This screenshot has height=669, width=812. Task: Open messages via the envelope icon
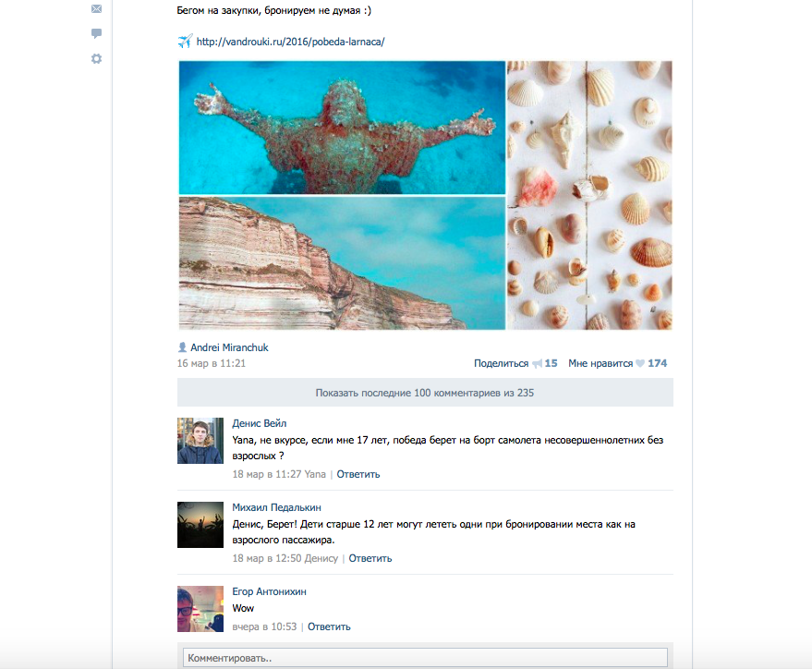[x=96, y=9]
